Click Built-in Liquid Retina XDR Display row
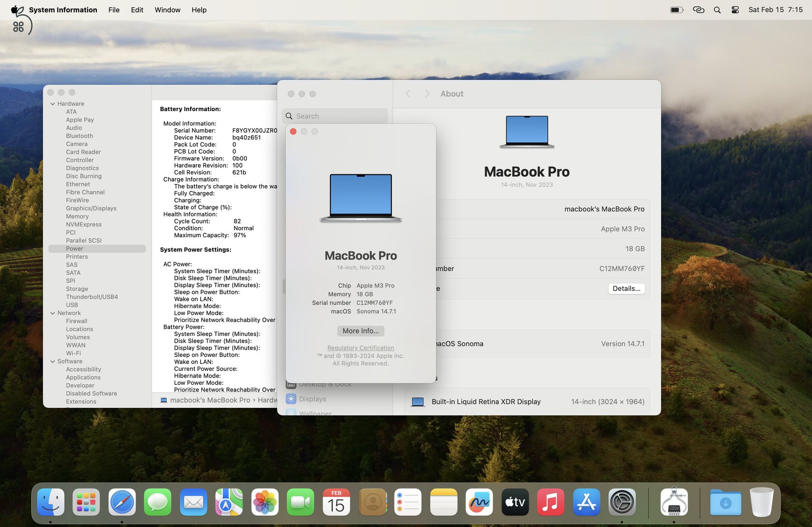The height and width of the screenshot is (527, 812). pyautogui.click(x=527, y=401)
